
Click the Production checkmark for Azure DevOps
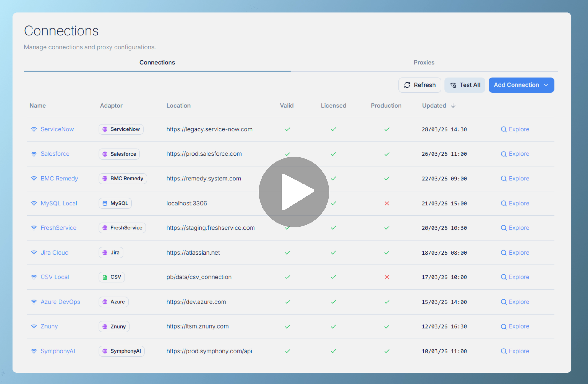387,302
